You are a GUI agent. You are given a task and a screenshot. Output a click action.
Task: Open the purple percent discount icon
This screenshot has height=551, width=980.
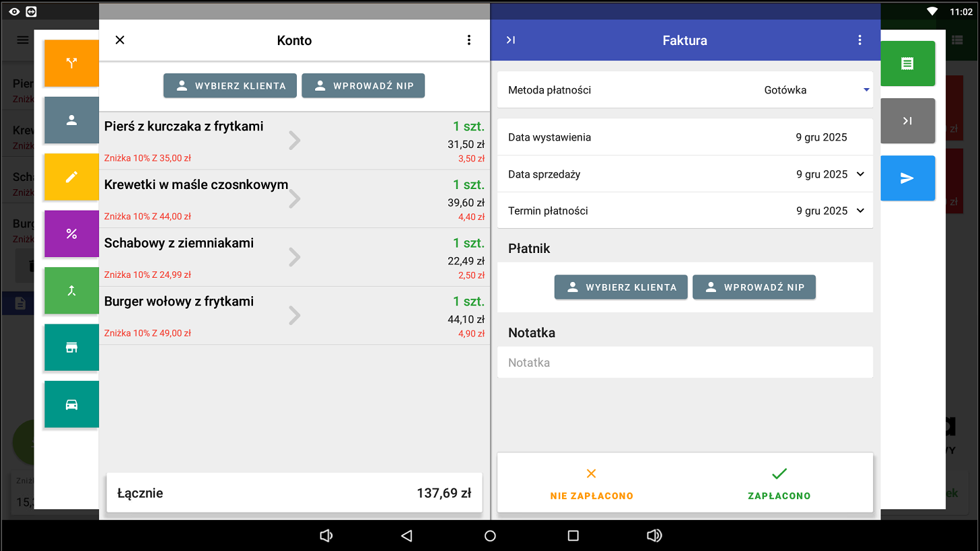71,233
